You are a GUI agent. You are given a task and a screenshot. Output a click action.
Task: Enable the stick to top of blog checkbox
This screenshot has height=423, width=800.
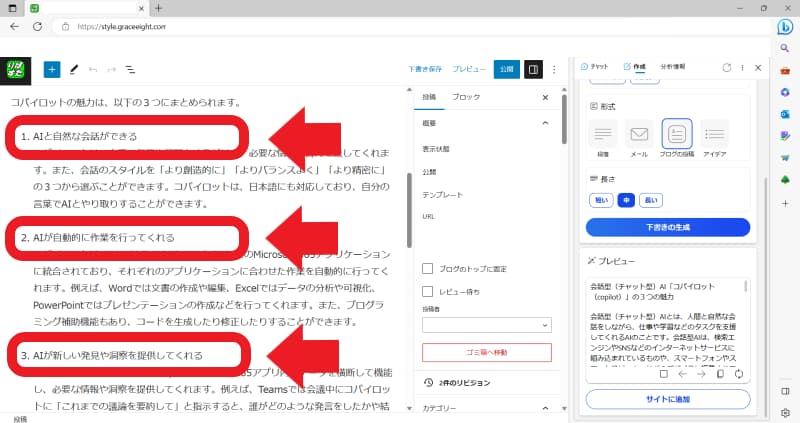[x=428, y=268]
